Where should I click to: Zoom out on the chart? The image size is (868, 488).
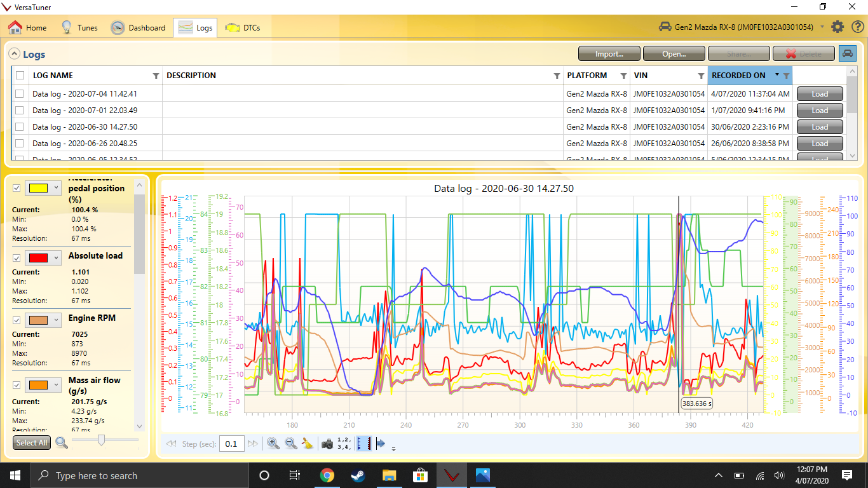click(291, 444)
